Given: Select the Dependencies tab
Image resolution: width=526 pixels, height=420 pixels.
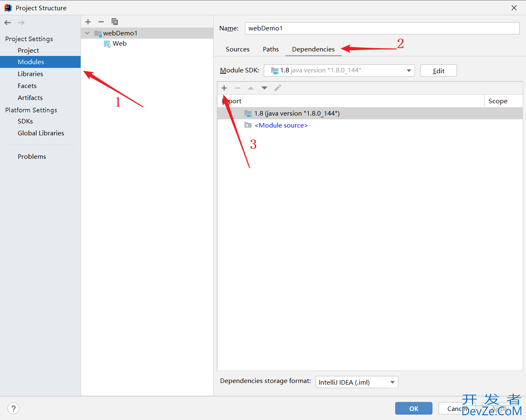Looking at the screenshot, I should 313,49.
